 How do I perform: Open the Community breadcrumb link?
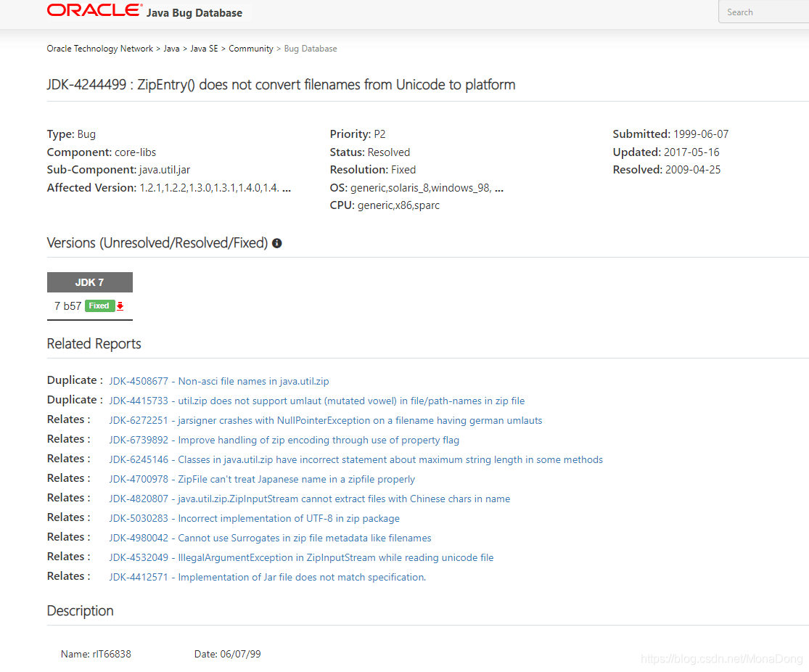click(x=251, y=49)
